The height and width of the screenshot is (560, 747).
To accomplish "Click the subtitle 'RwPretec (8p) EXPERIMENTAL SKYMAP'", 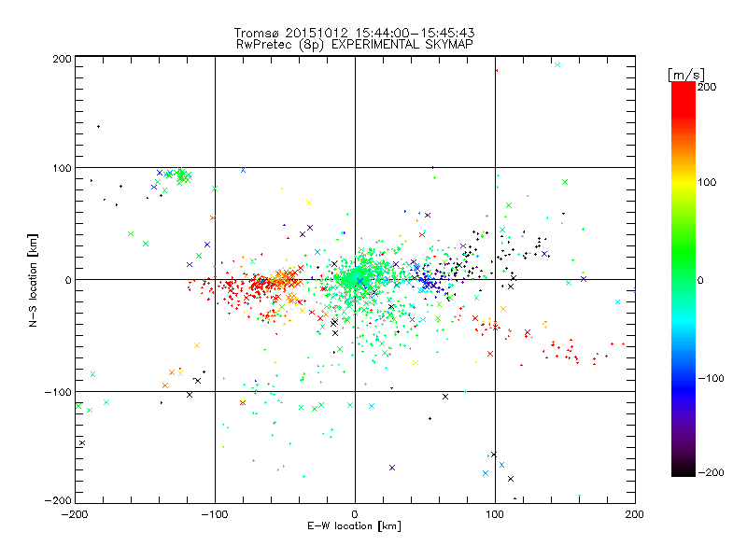I will tap(354, 44).
